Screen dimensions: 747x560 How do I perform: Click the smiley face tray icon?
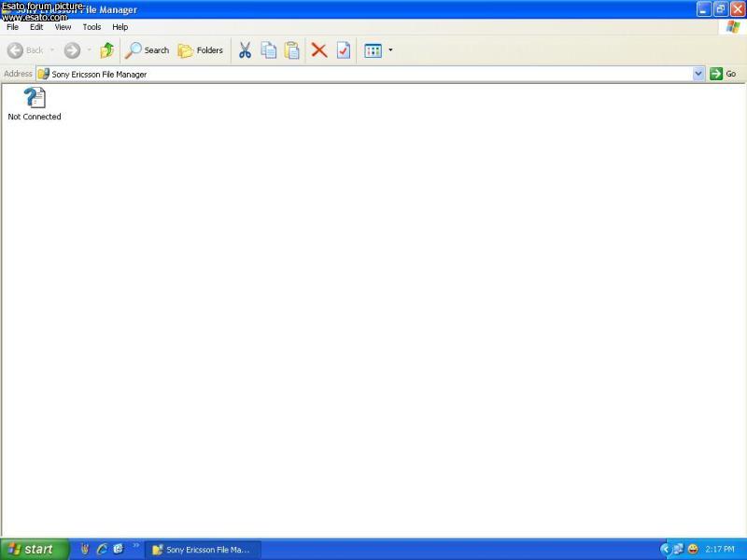(693, 550)
